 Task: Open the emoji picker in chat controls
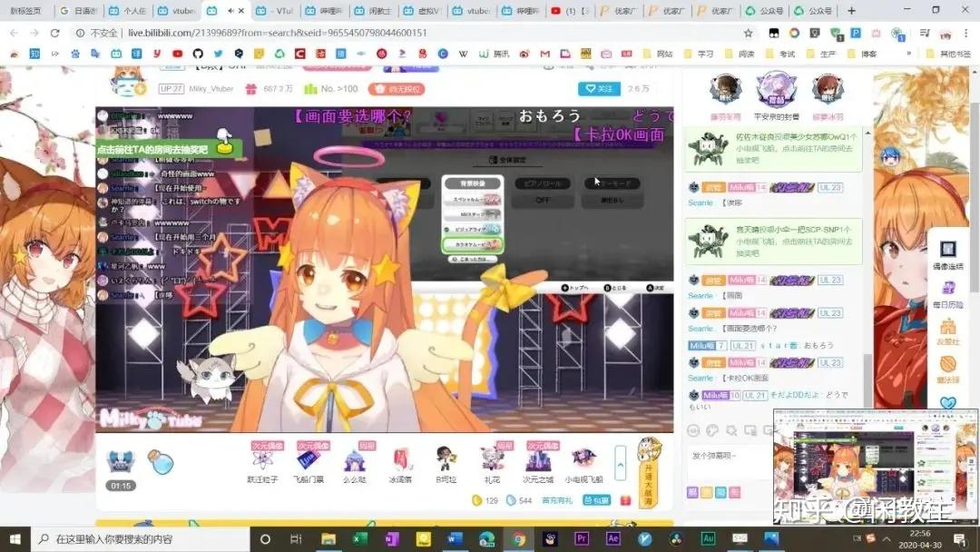[693, 430]
